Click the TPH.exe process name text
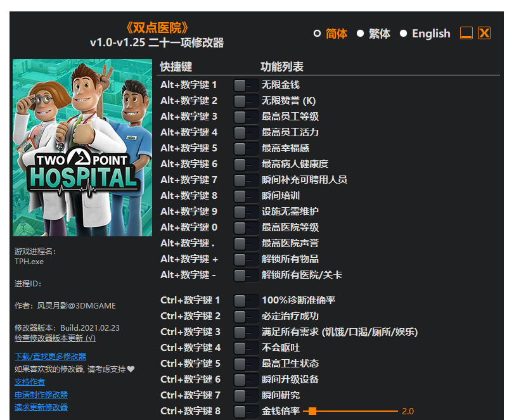 point(29,262)
